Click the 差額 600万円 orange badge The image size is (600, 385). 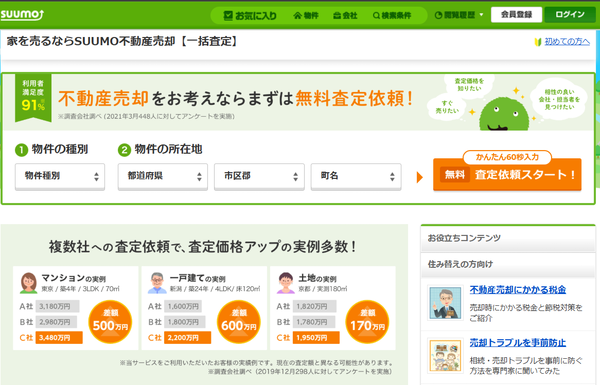239,321
